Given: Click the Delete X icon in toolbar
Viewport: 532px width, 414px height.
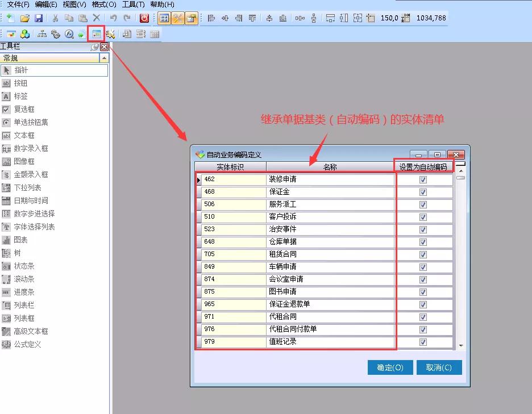Looking at the screenshot, I should coord(97,18).
